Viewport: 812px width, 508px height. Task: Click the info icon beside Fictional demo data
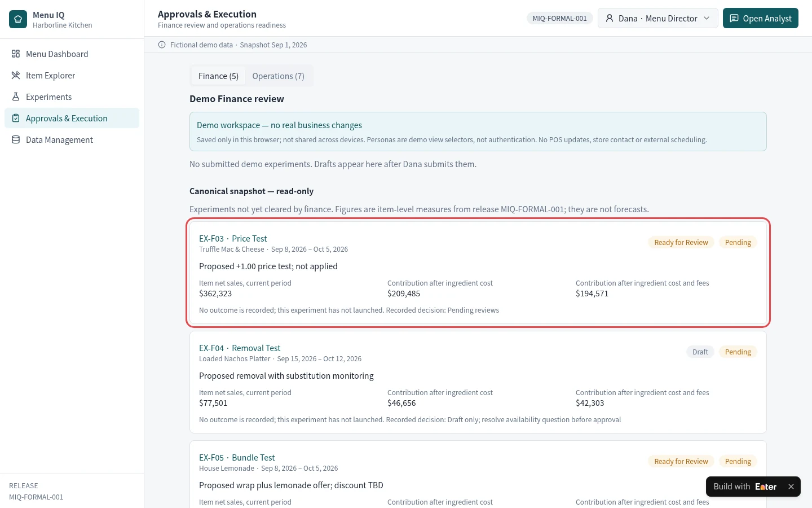point(162,45)
